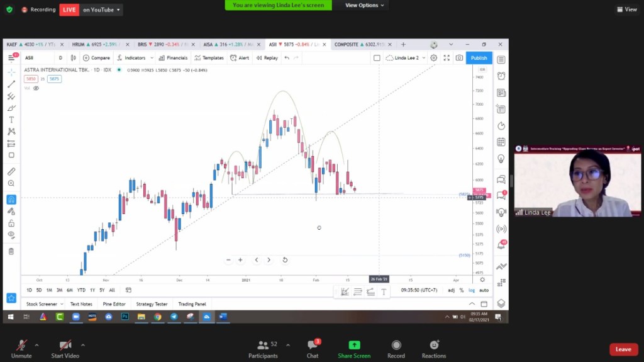The width and height of the screenshot is (644, 362).
Task: Open the Pine Editor tab
Action: click(114, 304)
